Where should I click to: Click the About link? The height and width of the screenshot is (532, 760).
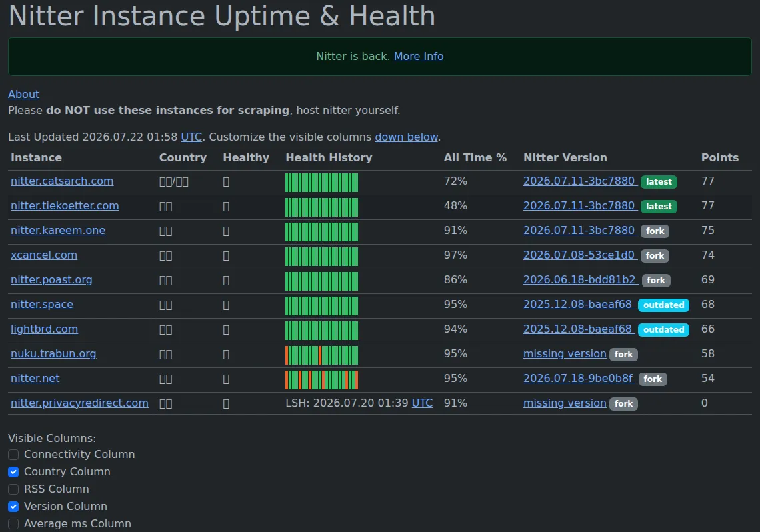pyautogui.click(x=24, y=95)
